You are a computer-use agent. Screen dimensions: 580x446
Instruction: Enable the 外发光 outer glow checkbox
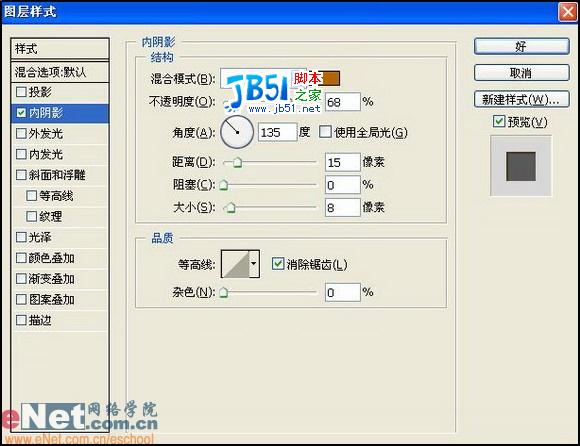pyautogui.click(x=21, y=134)
